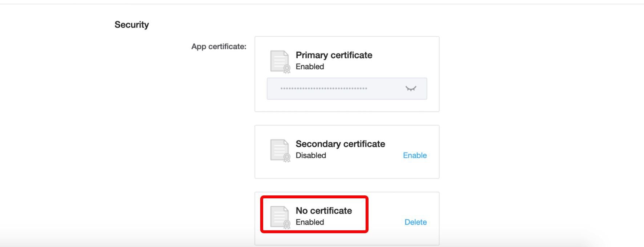Click the horizontal divider line above Security
Viewport: 644px width, 247px height.
(322, 4)
